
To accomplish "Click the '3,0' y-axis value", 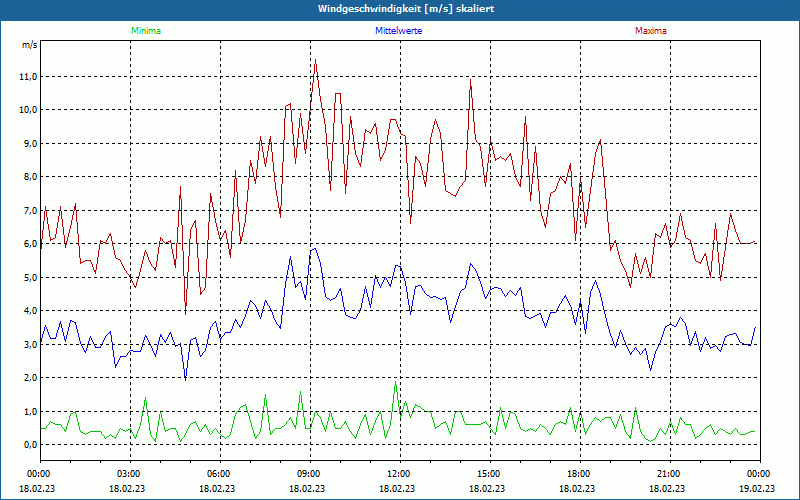I will pos(30,344).
